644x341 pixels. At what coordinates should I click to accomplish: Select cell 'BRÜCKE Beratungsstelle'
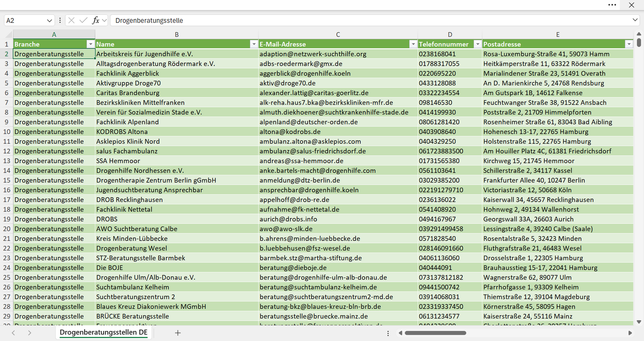(x=177, y=316)
